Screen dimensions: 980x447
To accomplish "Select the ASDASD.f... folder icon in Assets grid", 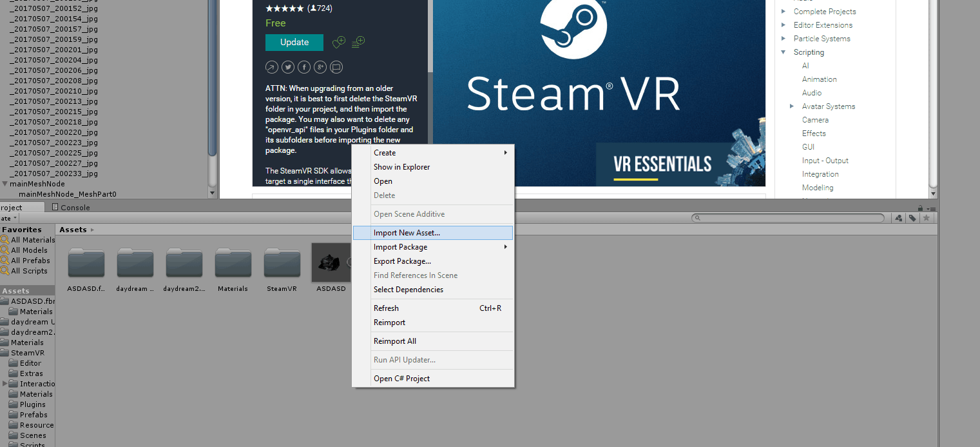I will click(x=86, y=263).
